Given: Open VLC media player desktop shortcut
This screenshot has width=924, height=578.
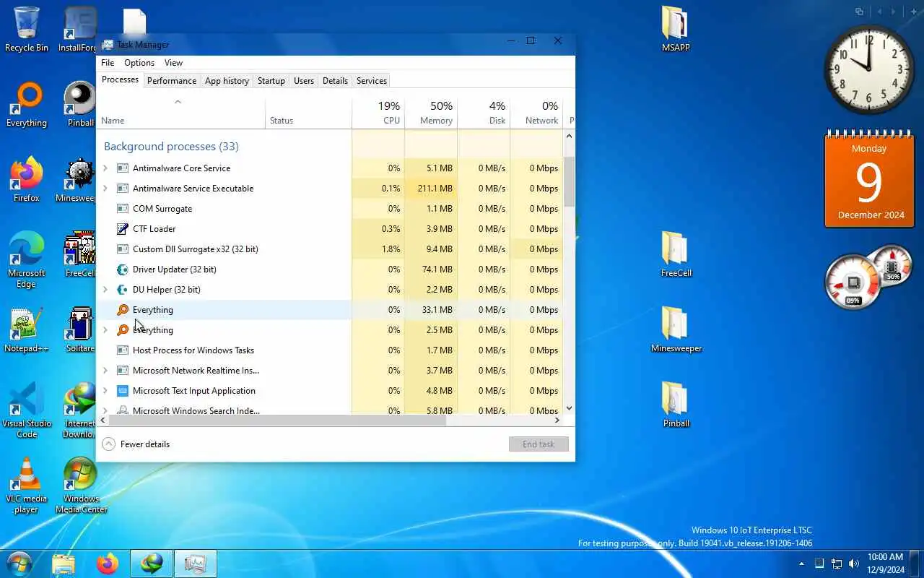Looking at the screenshot, I should (x=27, y=484).
